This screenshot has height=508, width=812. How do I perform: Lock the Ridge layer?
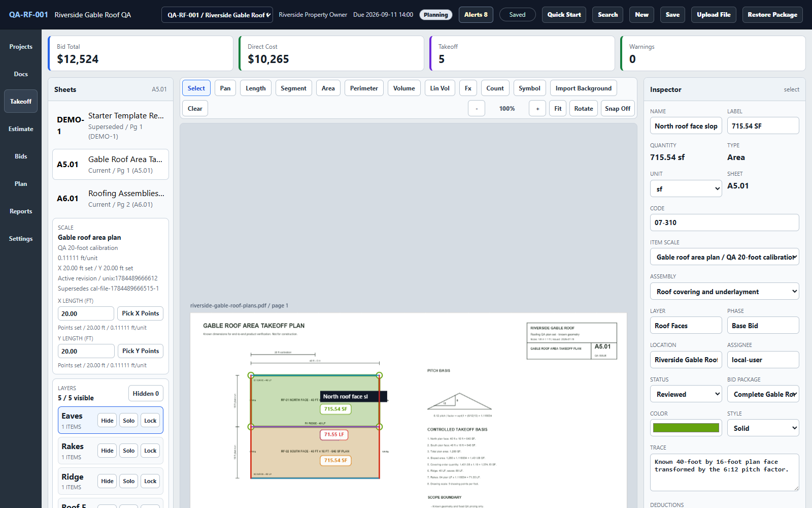(x=150, y=481)
